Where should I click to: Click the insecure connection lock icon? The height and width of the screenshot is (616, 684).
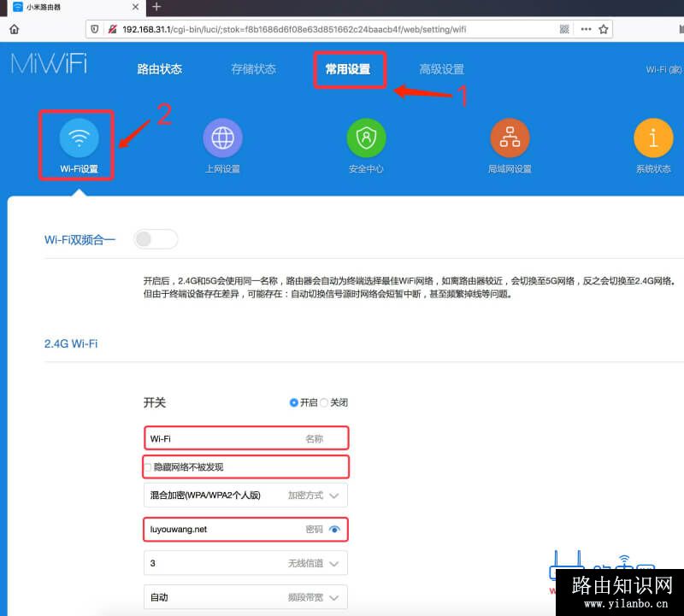(x=113, y=29)
